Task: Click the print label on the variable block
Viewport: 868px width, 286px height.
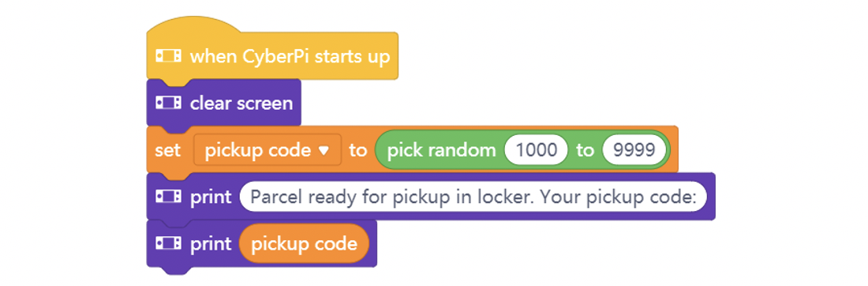Action: click(211, 245)
